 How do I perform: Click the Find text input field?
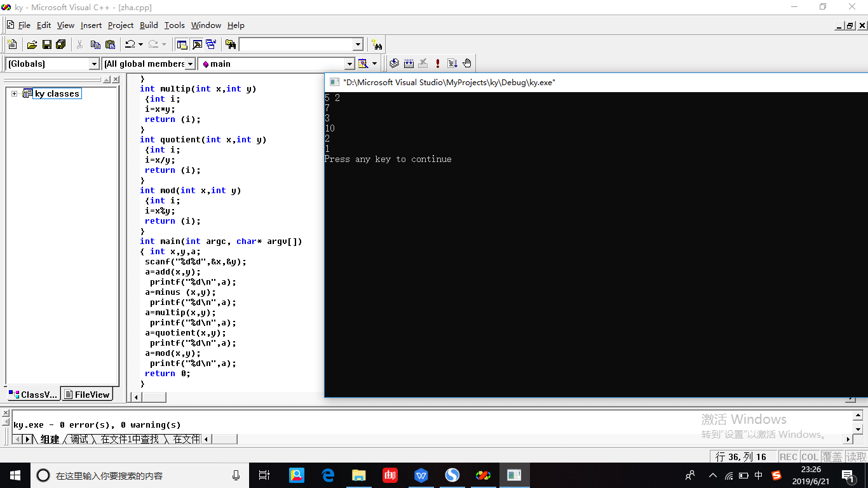click(x=295, y=44)
